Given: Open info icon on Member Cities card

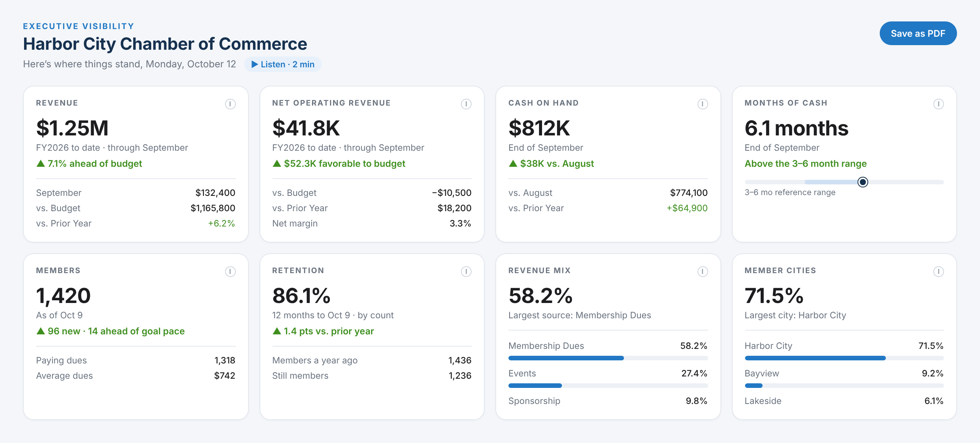Looking at the screenshot, I should point(938,271).
